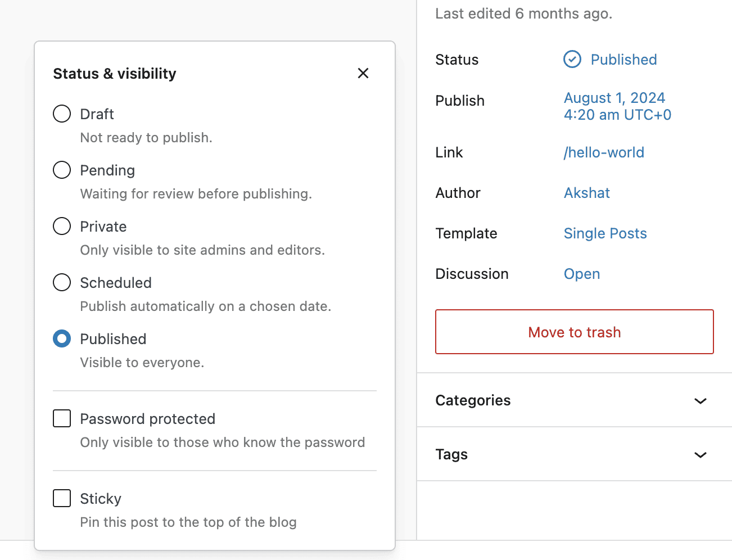This screenshot has height=560, width=732.
Task: Change the author Akshat
Action: tap(587, 193)
